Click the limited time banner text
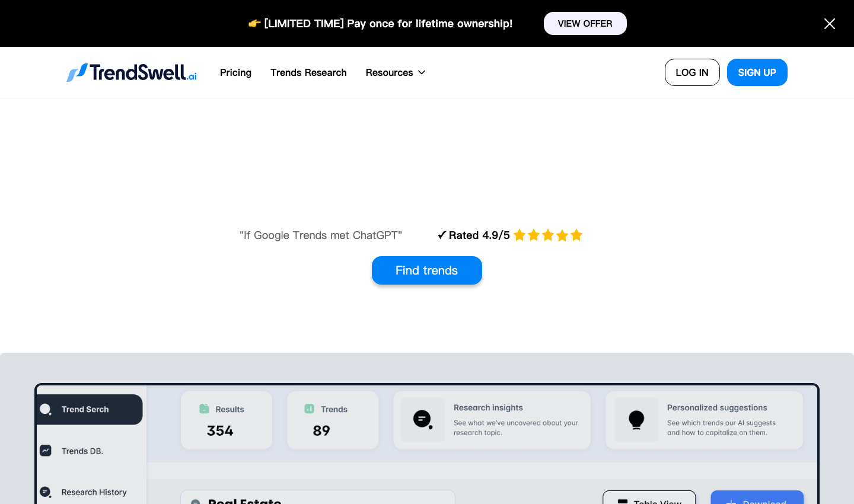854x504 pixels. 388,24
